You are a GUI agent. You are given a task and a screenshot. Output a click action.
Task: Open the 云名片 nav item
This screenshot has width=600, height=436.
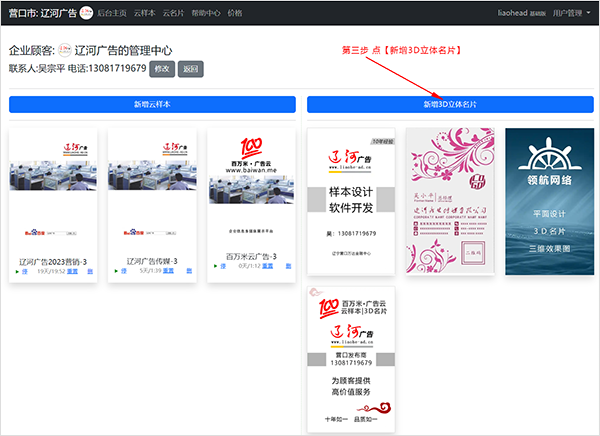173,13
